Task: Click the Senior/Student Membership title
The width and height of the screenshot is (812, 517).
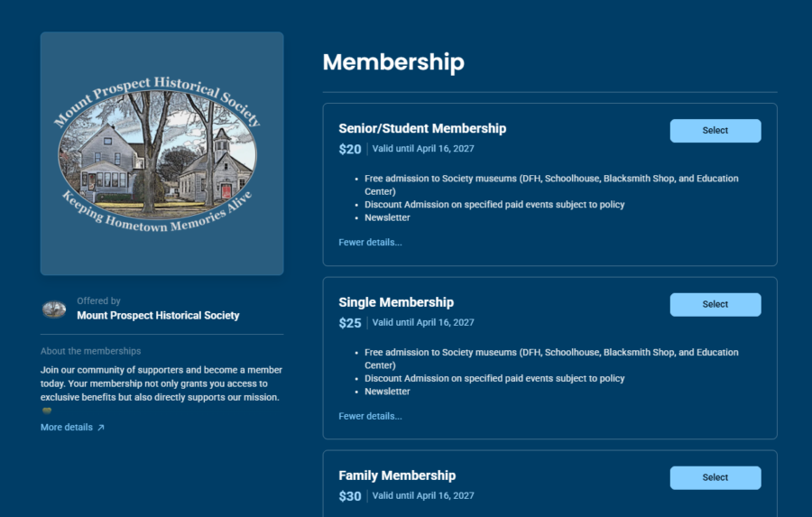Action: point(422,129)
